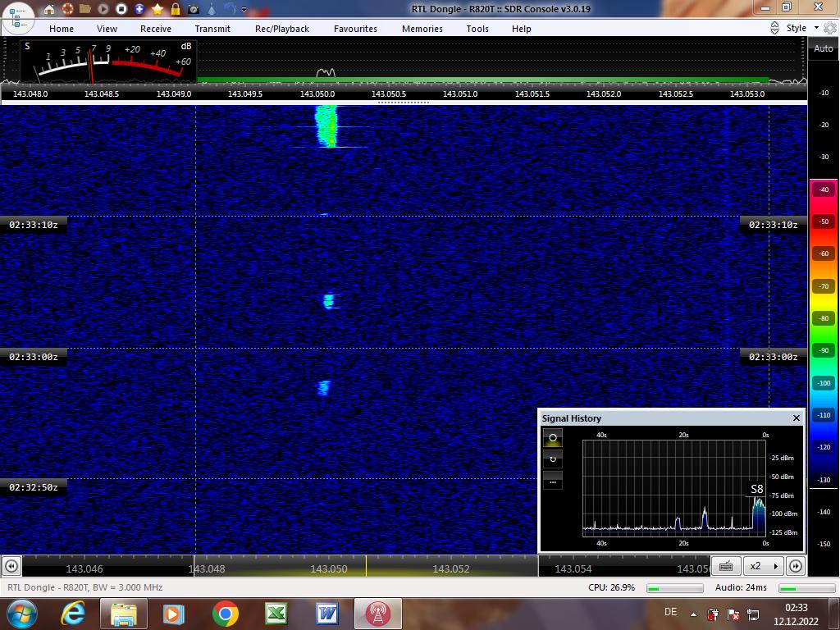
Task: Open the Windows Start button
Action: coord(22,614)
